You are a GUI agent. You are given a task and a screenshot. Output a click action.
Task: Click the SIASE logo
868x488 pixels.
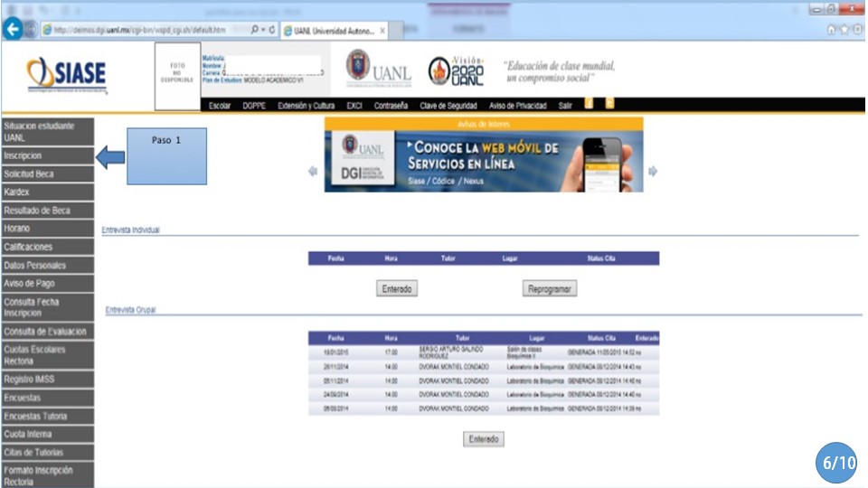coord(67,75)
